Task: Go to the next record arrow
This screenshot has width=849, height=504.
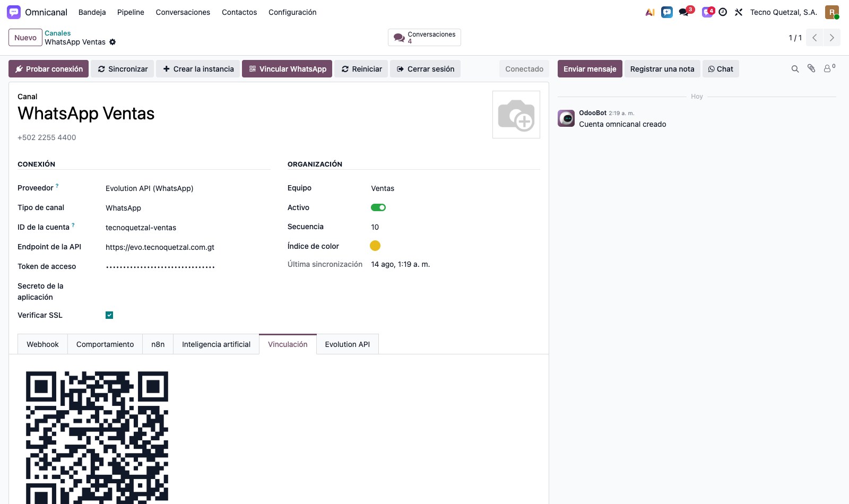Action: tap(831, 38)
